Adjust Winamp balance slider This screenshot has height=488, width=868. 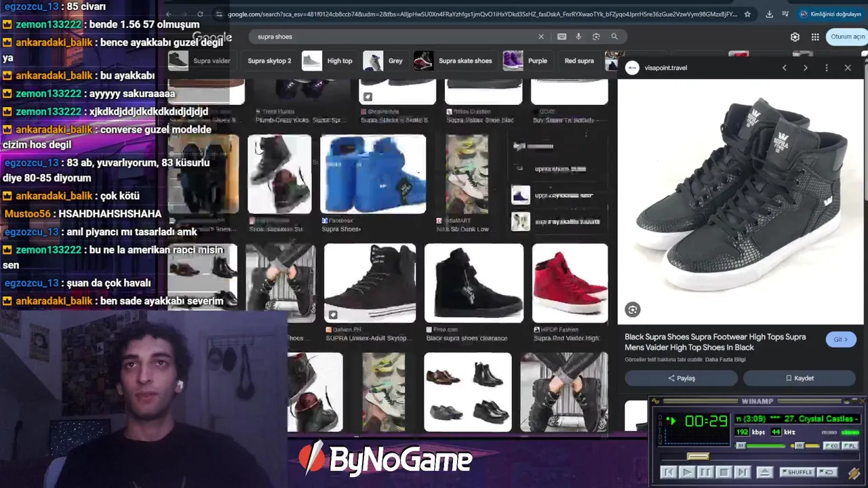click(x=804, y=446)
